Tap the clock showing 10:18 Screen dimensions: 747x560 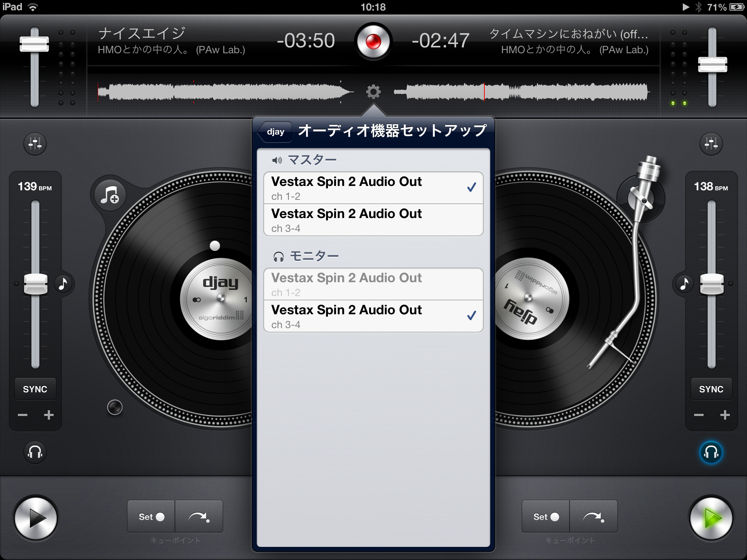pyautogui.click(x=373, y=7)
